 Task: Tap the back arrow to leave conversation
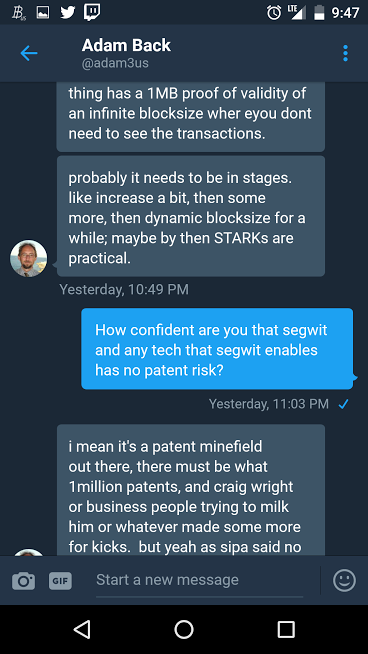(29, 53)
